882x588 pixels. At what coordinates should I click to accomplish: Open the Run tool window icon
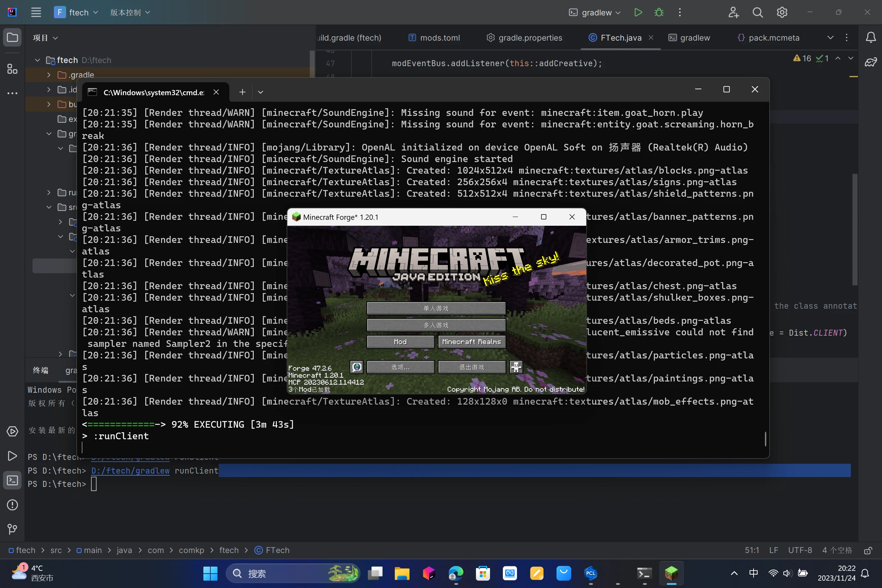[12, 456]
